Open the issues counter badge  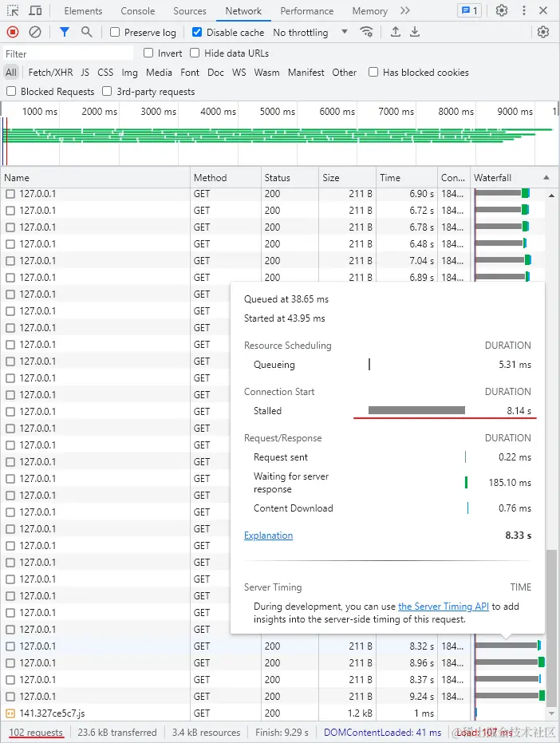[x=469, y=10]
